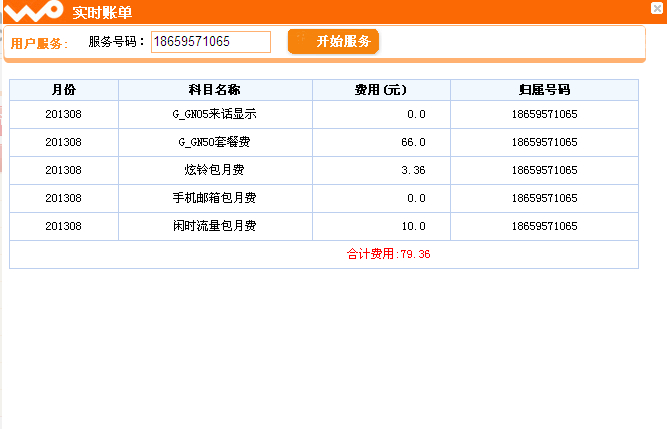Click the 用户服务 label

point(39,43)
